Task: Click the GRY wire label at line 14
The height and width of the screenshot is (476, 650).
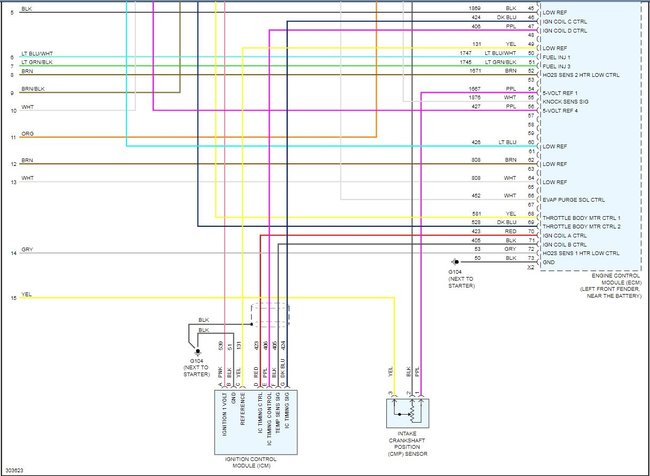Action: pyautogui.click(x=27, y=250)
